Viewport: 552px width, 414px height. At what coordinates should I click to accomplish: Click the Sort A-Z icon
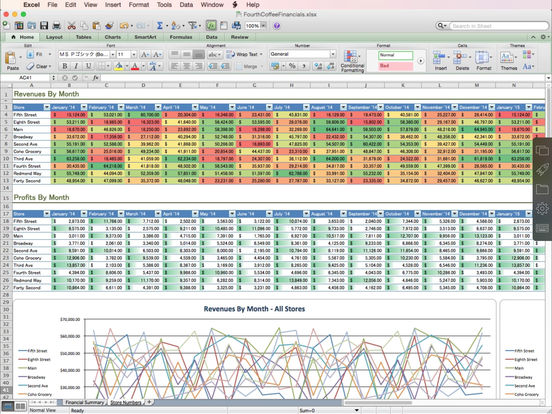pyautogui.click(x=175, y=25)
